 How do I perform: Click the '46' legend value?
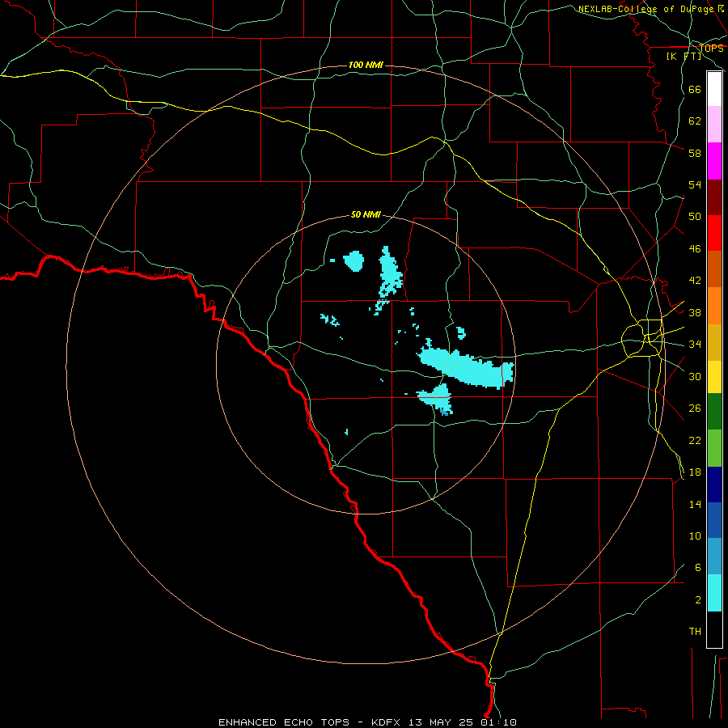tap(695, 248)
